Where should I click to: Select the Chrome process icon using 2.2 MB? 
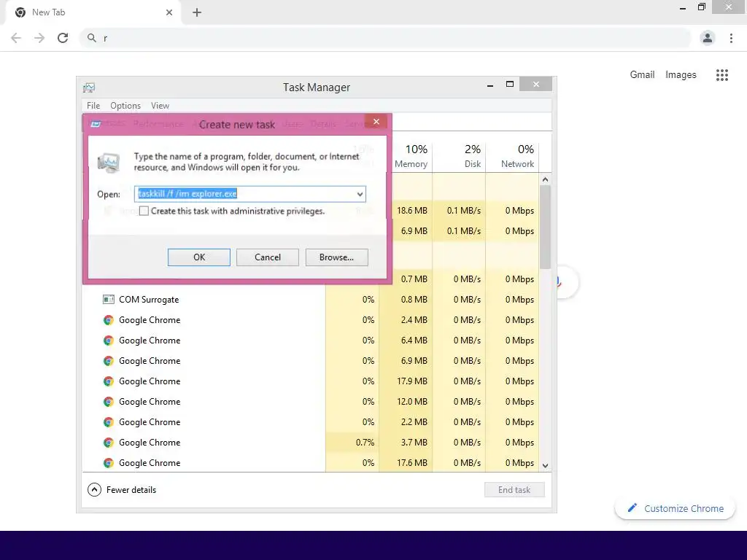pos(109,422)
